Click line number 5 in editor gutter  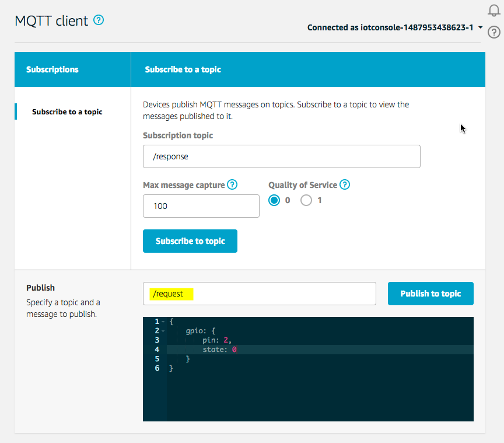tap(157, 359)
